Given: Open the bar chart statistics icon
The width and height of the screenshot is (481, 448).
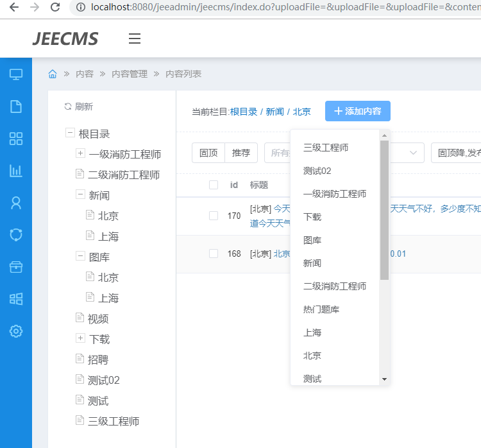Looking at the screenshot, I should [x=16, y=171].
